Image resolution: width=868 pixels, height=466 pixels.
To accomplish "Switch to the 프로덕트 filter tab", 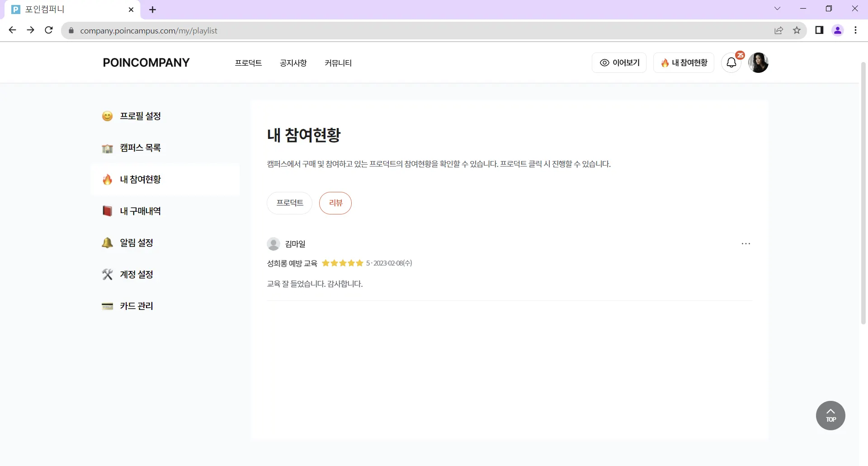I will click(289, 203).
